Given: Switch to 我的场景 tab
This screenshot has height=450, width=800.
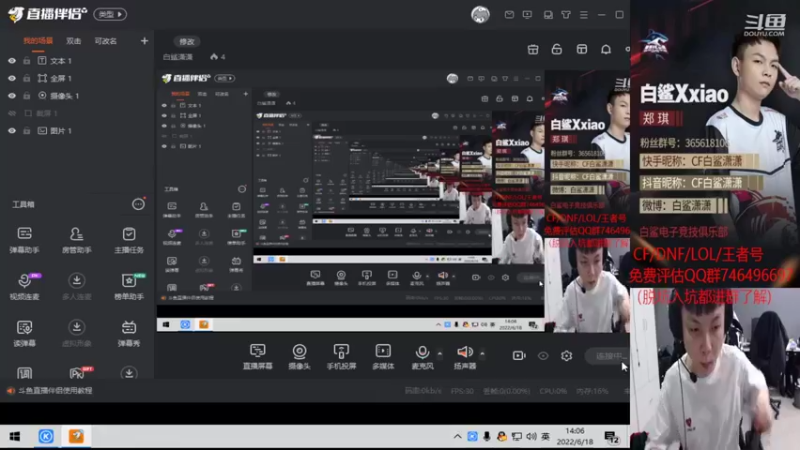Looking at the screenshot, I should pyautogui.click(x=38, y=41).
